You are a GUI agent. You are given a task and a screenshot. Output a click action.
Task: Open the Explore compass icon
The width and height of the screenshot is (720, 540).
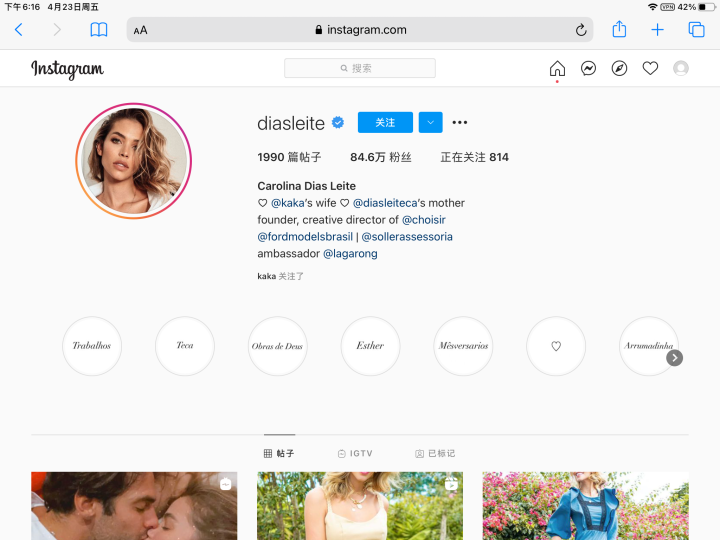(620, 69)
